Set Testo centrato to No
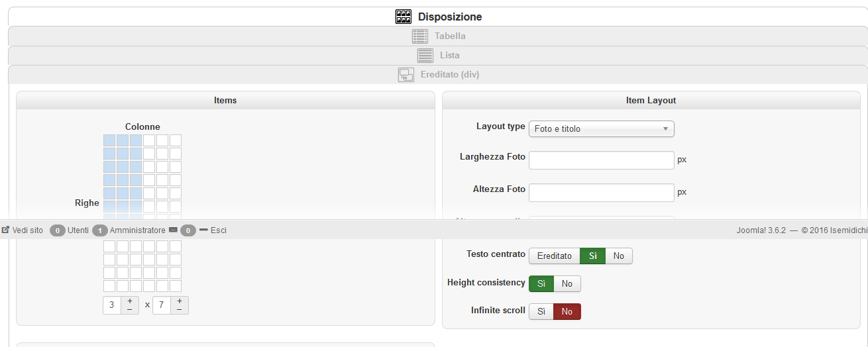 pos(618,256)
